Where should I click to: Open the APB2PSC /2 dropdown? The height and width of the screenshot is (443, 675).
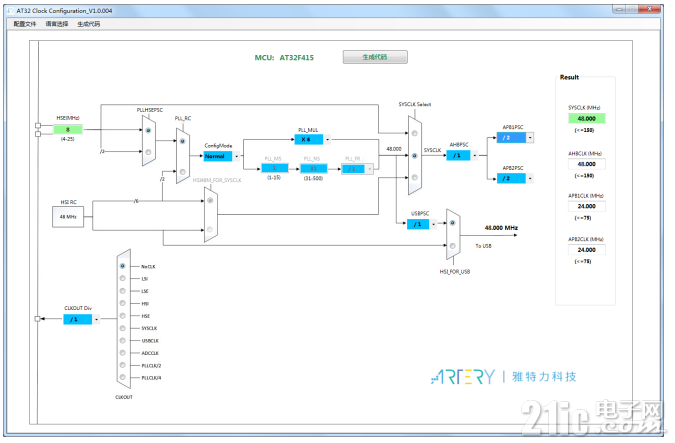tap(530, 178)
